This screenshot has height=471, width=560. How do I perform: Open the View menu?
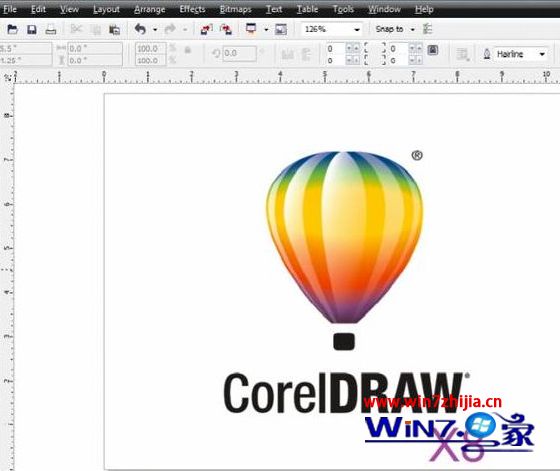click(x=69, y=9)
